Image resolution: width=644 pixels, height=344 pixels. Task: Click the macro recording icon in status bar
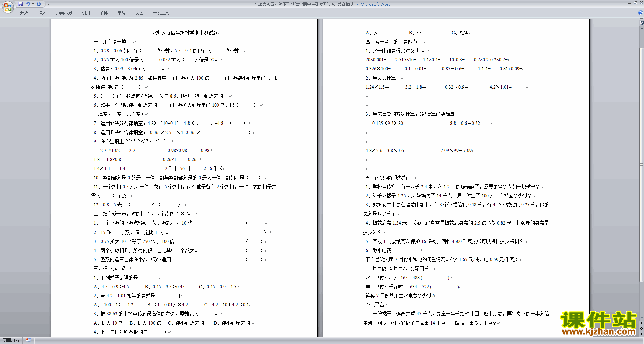click(29, 340)
